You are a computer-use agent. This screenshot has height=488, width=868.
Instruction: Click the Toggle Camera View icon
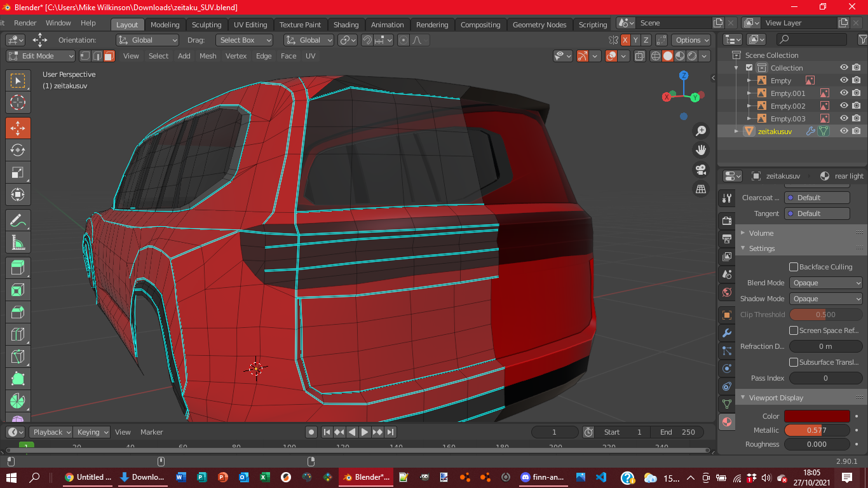pos(701,170)
